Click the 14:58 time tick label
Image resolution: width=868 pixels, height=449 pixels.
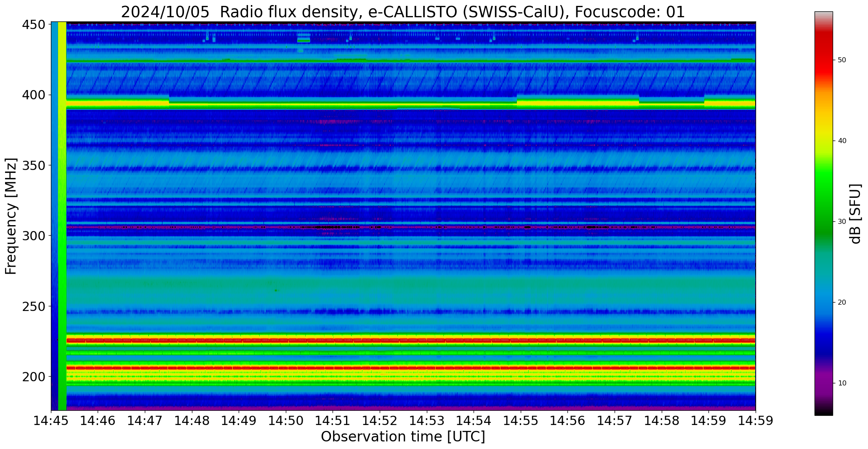[x=662, y=420]
